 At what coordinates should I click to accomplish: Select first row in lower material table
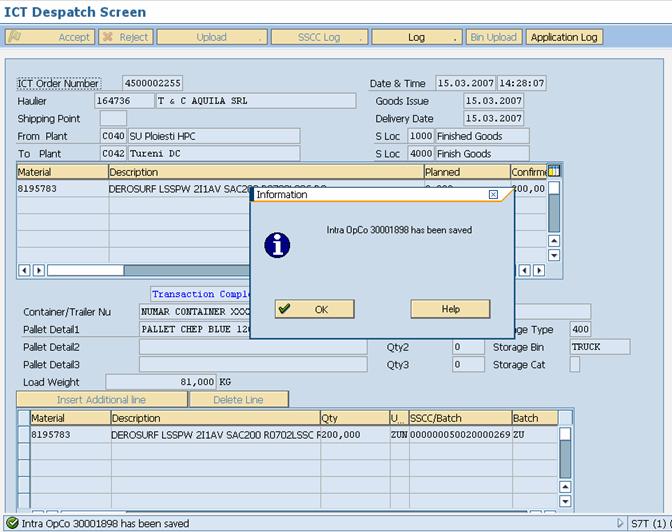[23, 435]
